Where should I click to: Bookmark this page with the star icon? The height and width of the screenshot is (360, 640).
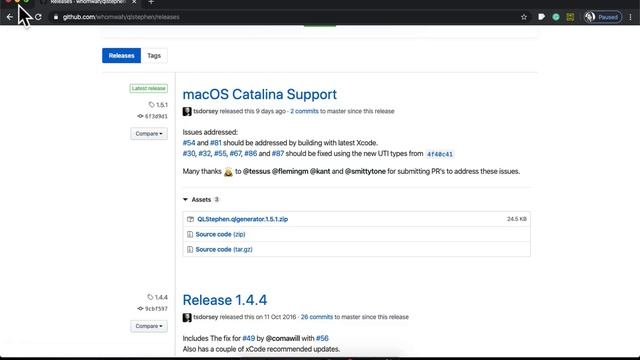click(524, 17)
